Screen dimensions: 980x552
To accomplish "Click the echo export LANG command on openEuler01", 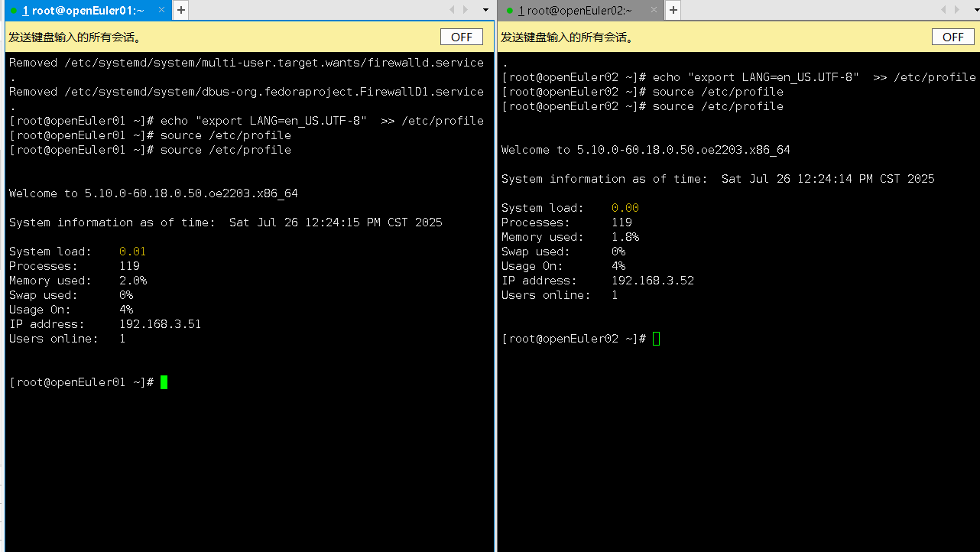I will point(322,121).
